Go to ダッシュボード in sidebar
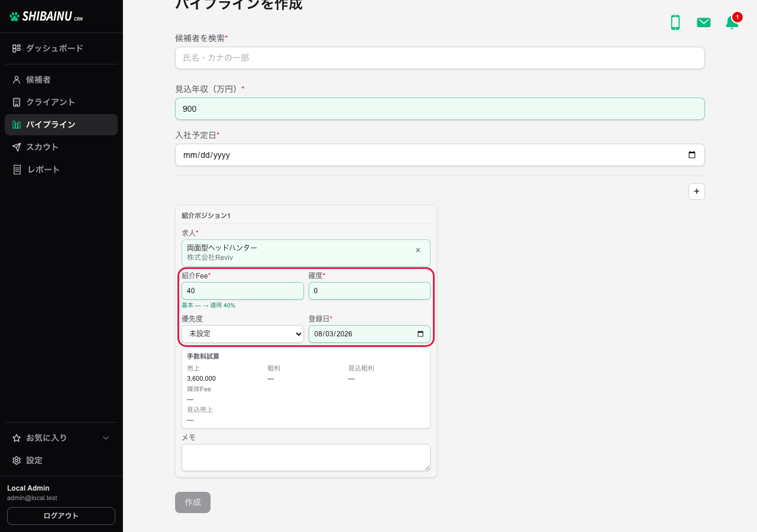Viewport: 757px width, 532px height. coord(61,48)
